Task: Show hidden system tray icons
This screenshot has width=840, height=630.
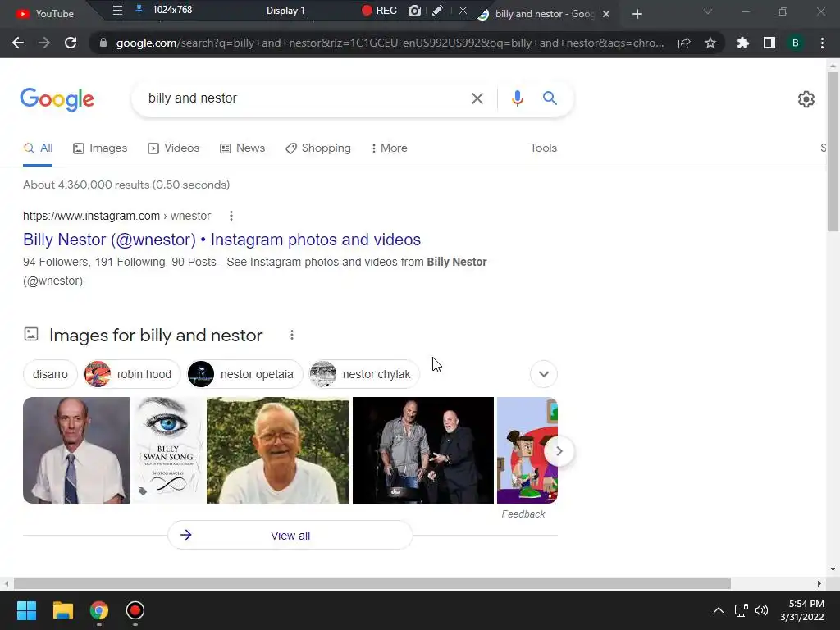Action: coord(719,610)
